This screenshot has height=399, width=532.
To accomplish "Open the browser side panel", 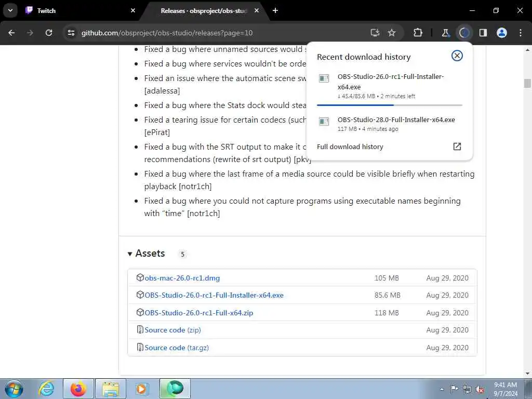I will (483, 33).
